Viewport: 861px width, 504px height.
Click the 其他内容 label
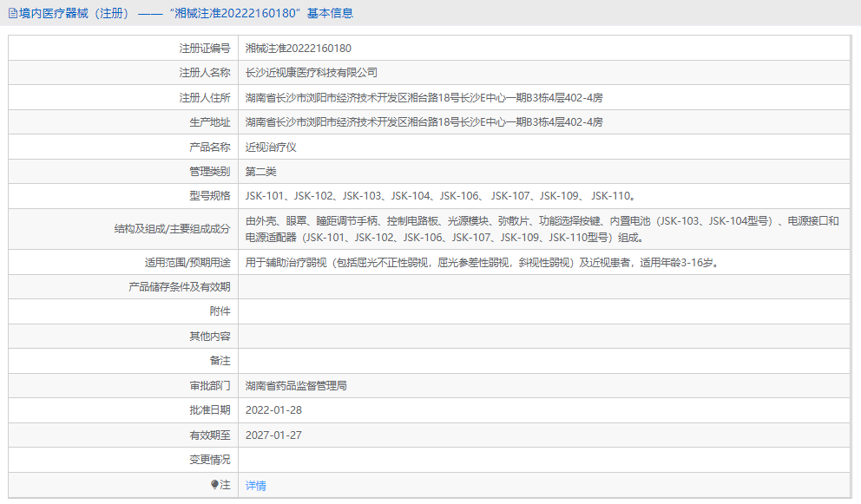click(210, 337)
